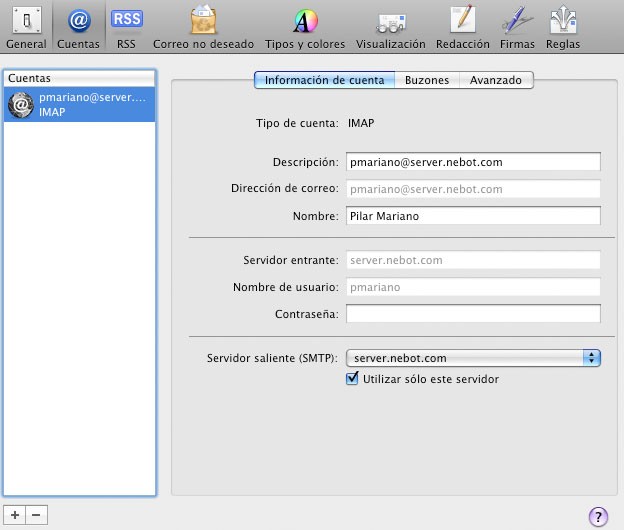Add a new account with plus button
Screen dimensions: 624x530
tap(15, 515)
